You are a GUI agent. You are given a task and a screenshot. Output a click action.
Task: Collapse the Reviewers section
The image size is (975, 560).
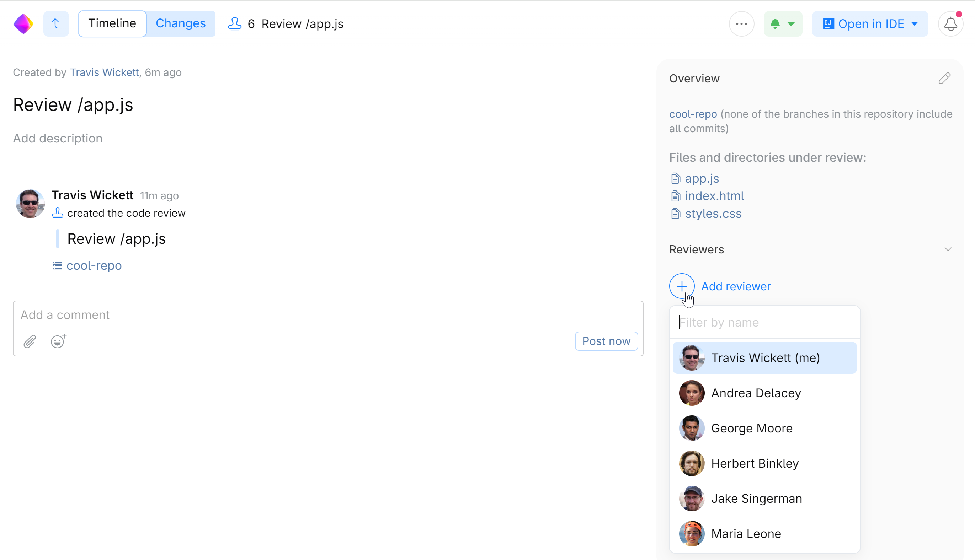click(948, 249)
